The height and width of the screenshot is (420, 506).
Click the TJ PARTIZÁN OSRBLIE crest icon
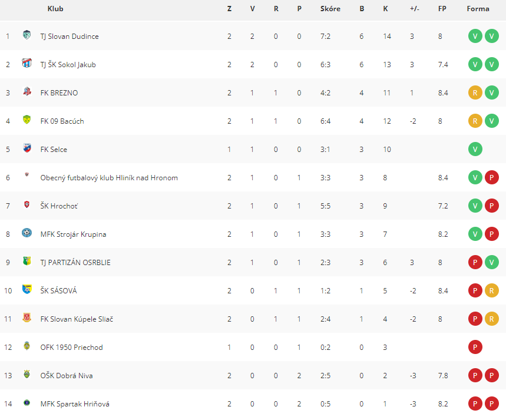[27, 261]
